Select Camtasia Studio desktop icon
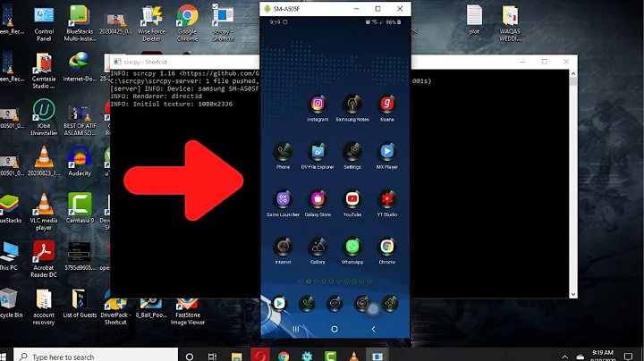The width and height of the screenshot is (644, 361). point(44,71)
